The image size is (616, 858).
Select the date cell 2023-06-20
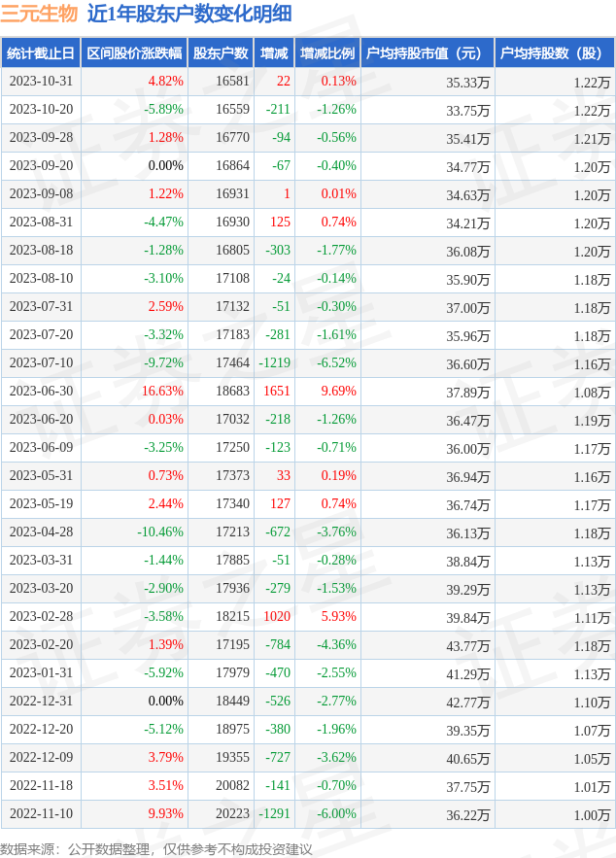[x=41, y=419]
